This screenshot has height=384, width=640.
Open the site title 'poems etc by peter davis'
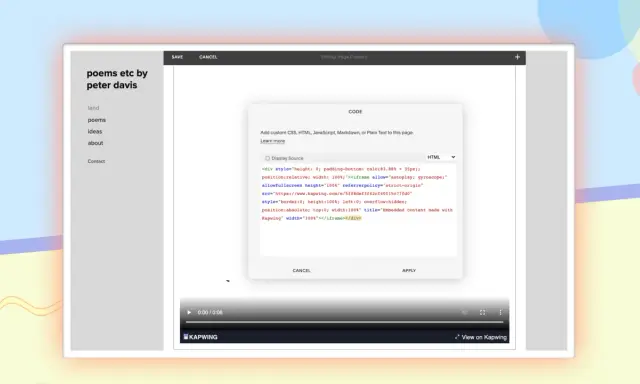[x=117, y=79]
